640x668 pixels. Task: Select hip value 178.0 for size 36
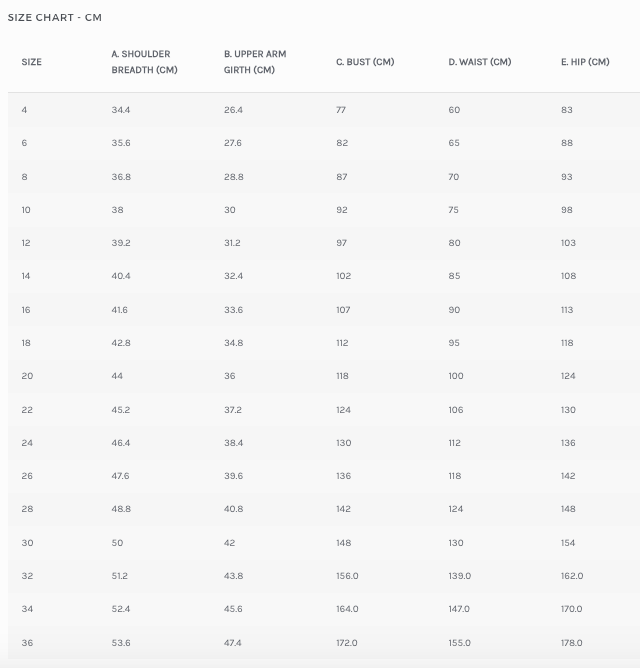571,643
